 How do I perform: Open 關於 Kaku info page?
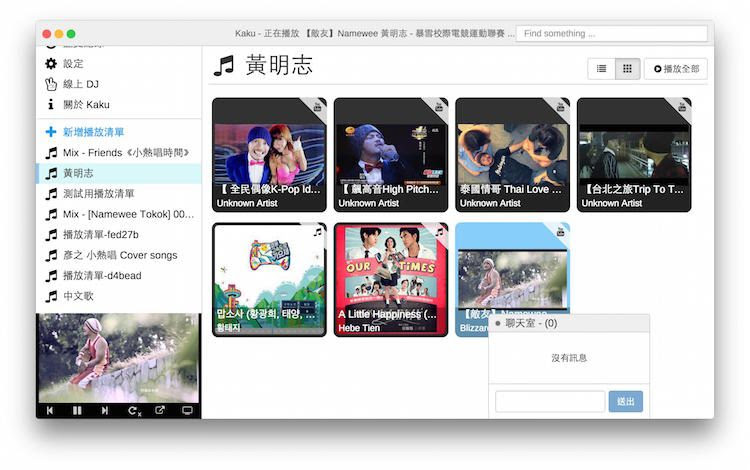(119, 104)
